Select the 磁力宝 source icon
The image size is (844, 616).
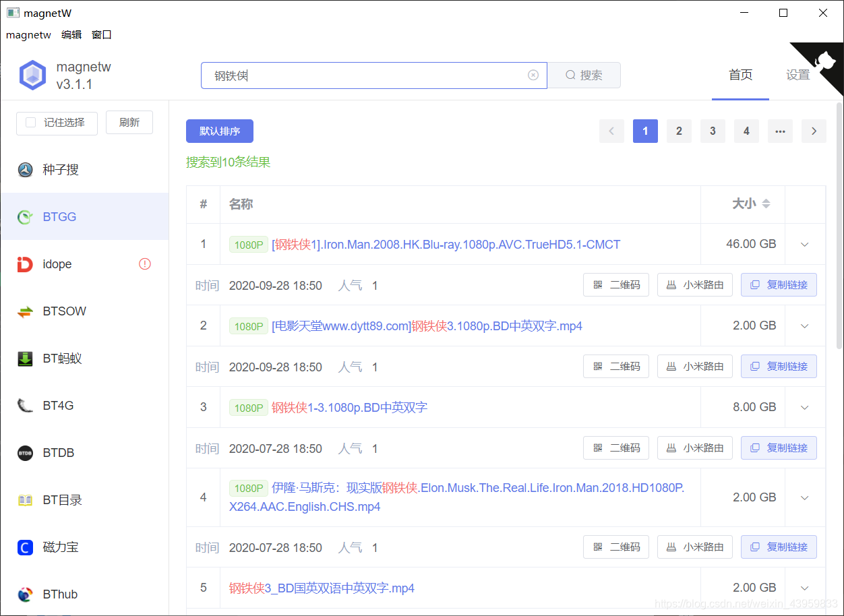point(25,547)
